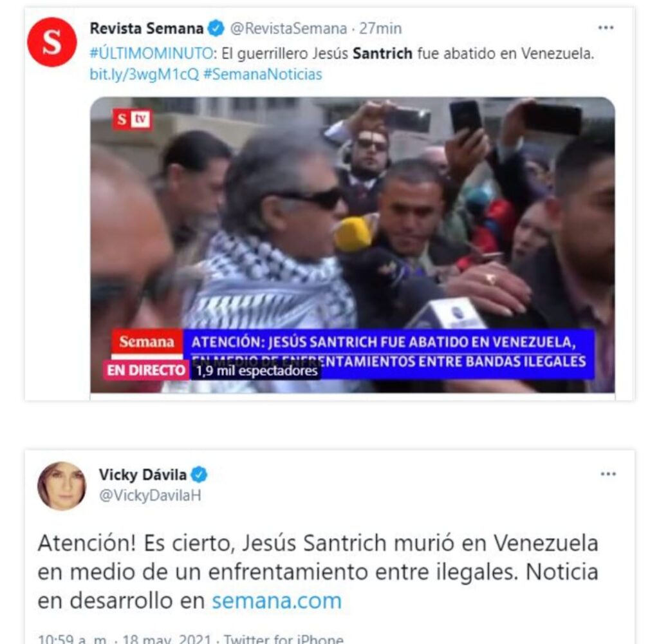Click the EN DIRECTO live badge
Viewport: 659px width, 644px height.
click(x=146, y=370)
